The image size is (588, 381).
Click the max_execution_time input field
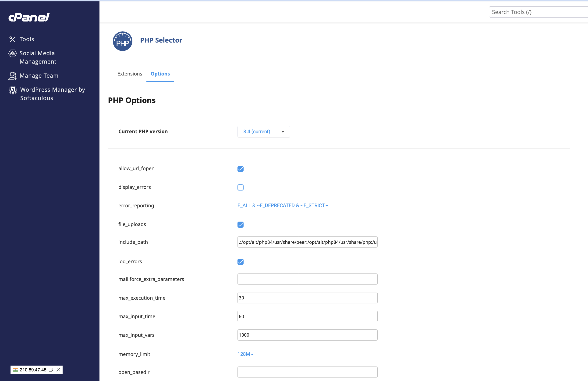[x=307, y=298]
